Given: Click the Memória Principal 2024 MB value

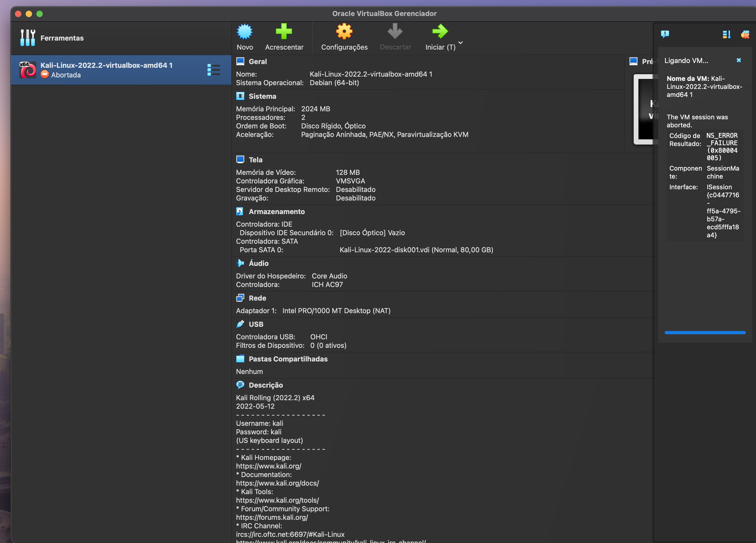Looking at the screenshot, I should pos(316,109).
